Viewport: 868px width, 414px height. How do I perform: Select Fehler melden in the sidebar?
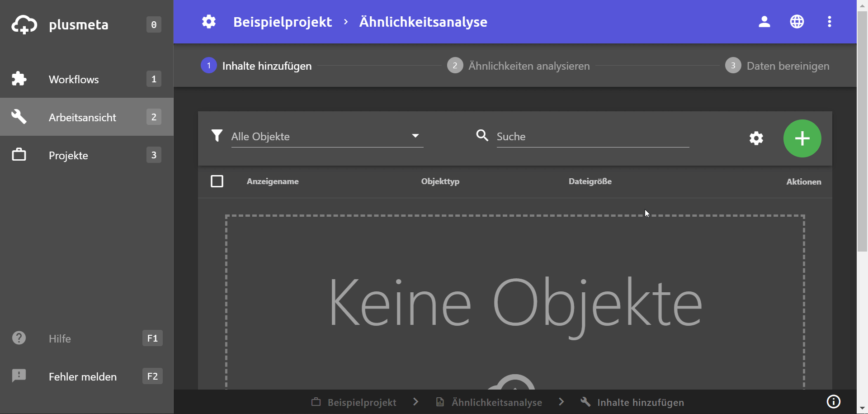tap(87, 376)
